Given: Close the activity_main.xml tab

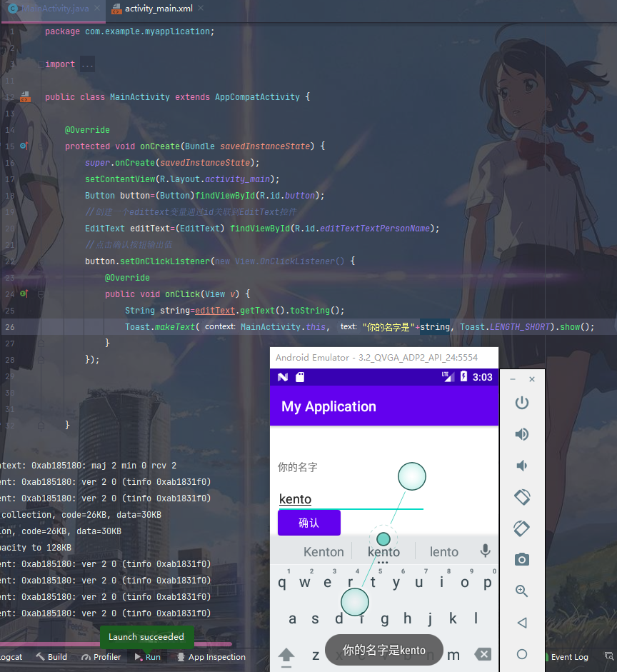Looking at the screenshot, I should [x=201, y=8].
